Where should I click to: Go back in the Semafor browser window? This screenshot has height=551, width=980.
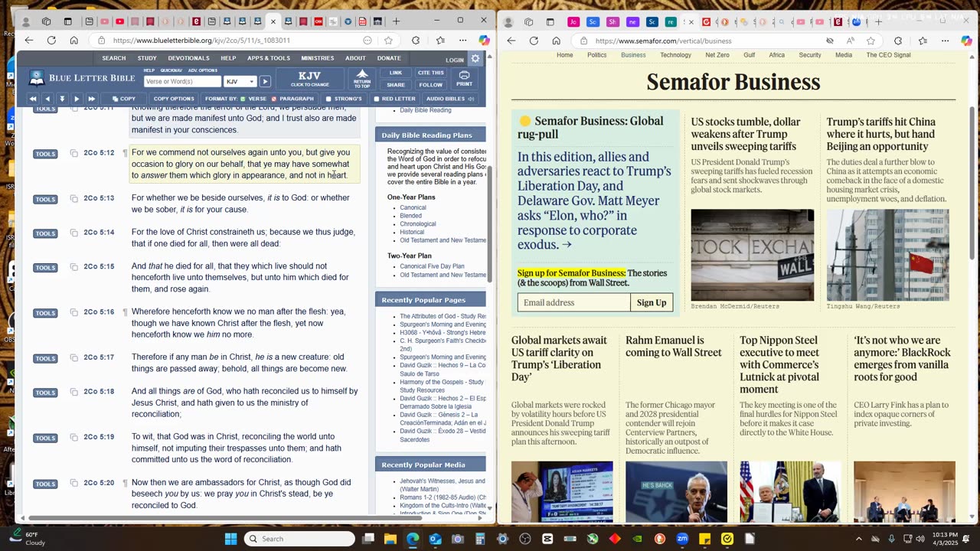tap(511, 41)
